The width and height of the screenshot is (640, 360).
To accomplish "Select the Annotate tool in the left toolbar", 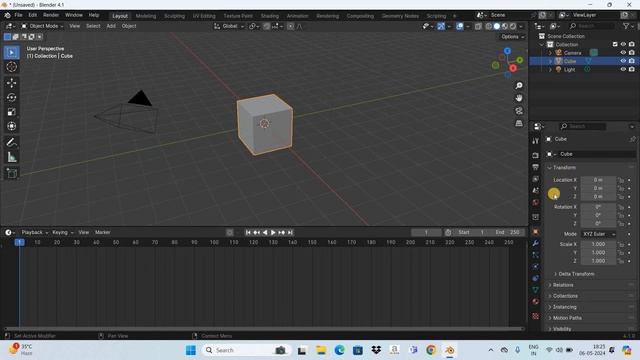I will [11, 142].
